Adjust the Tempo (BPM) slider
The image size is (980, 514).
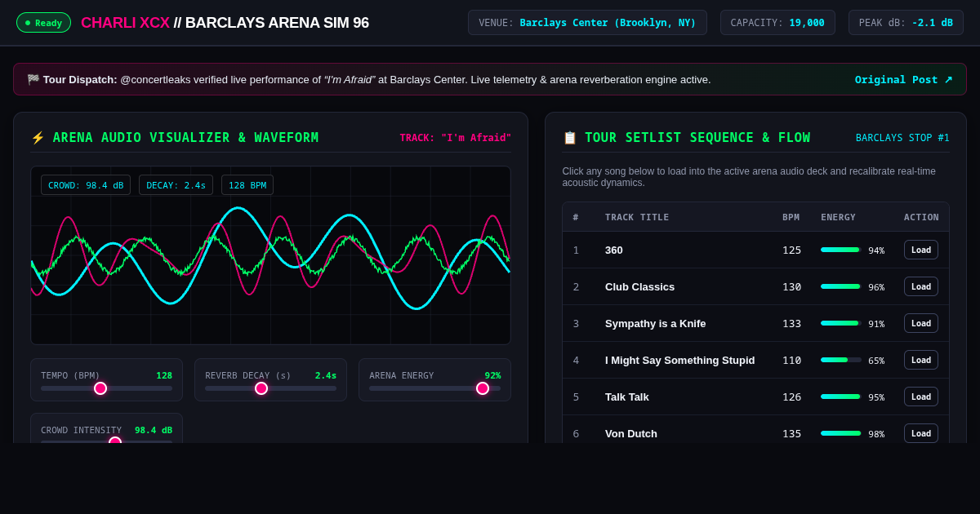pos(107,388)
